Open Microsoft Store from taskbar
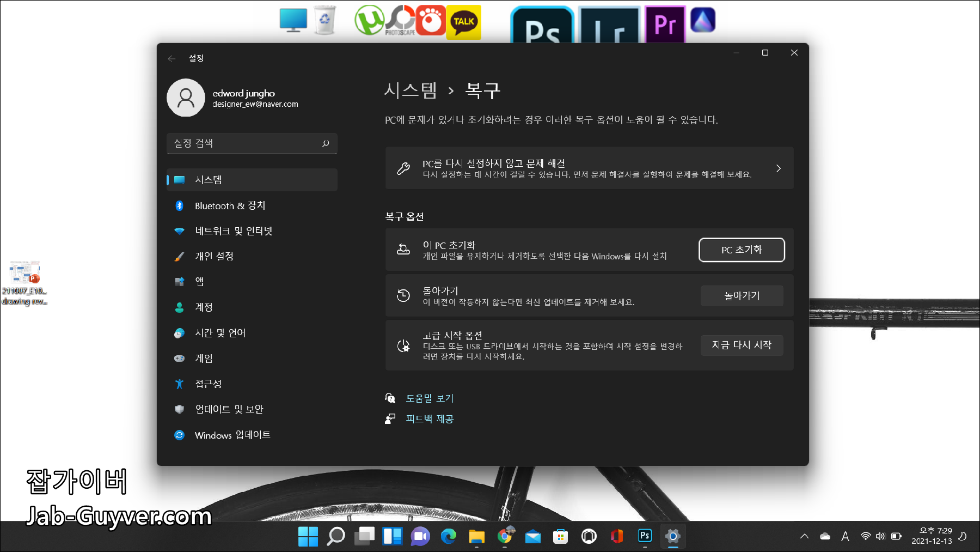 coord(561,537)
